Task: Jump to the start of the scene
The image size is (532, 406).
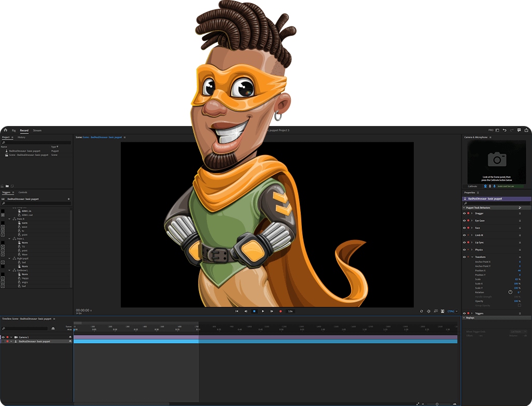Action: [x=237, y=311]
